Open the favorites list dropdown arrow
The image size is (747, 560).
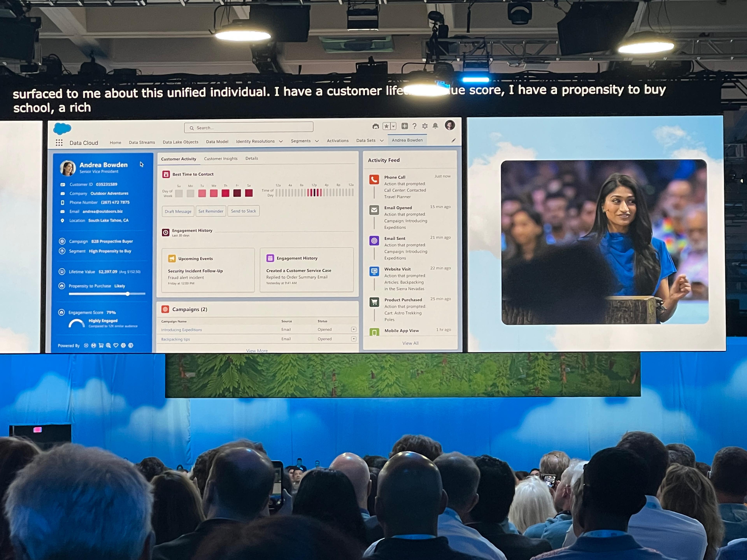[393, 126]
